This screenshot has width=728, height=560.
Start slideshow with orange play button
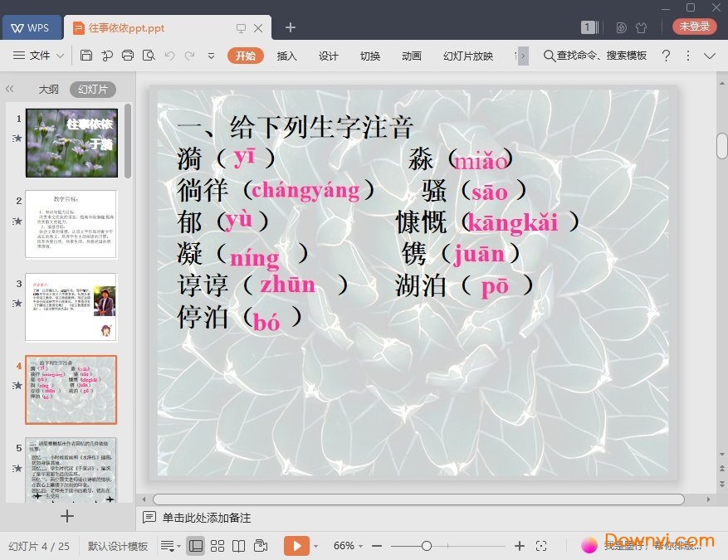pyautogui.click(x=296, y=546)
